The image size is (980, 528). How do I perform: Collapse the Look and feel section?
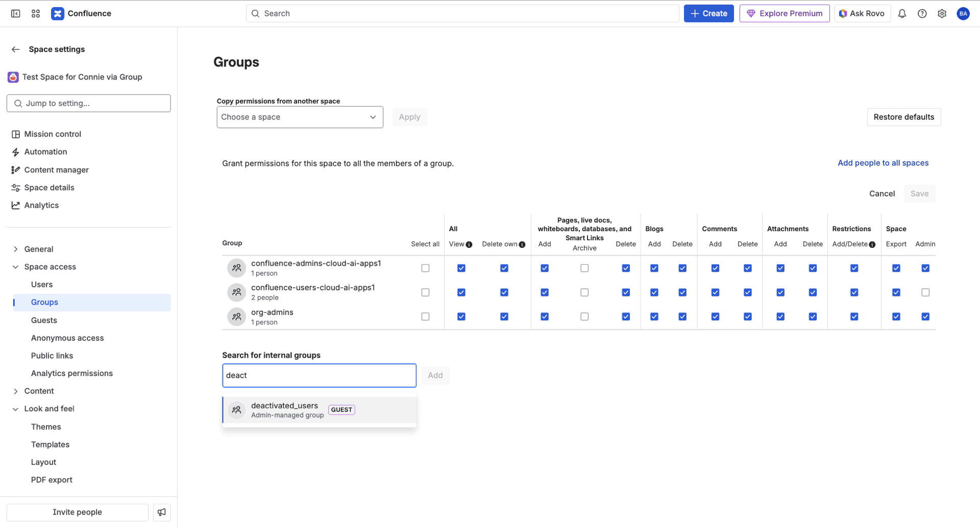pos(16,408)
